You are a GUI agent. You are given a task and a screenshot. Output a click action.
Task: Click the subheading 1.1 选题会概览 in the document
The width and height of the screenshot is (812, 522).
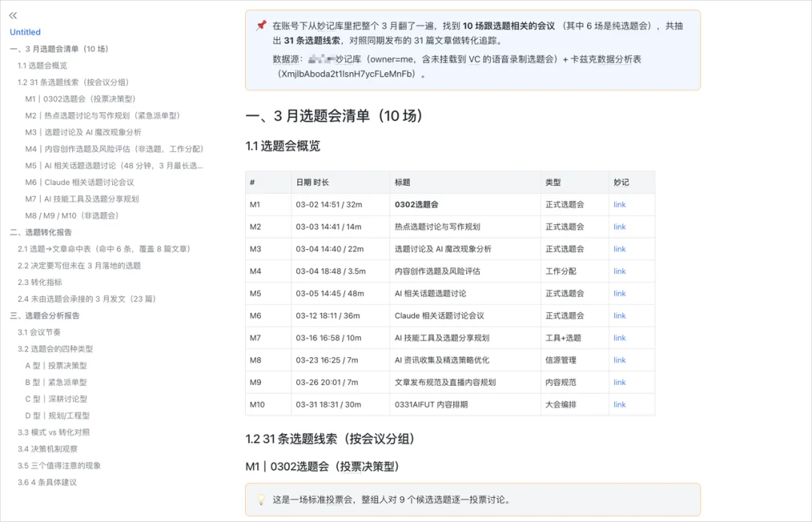point(283,146)
